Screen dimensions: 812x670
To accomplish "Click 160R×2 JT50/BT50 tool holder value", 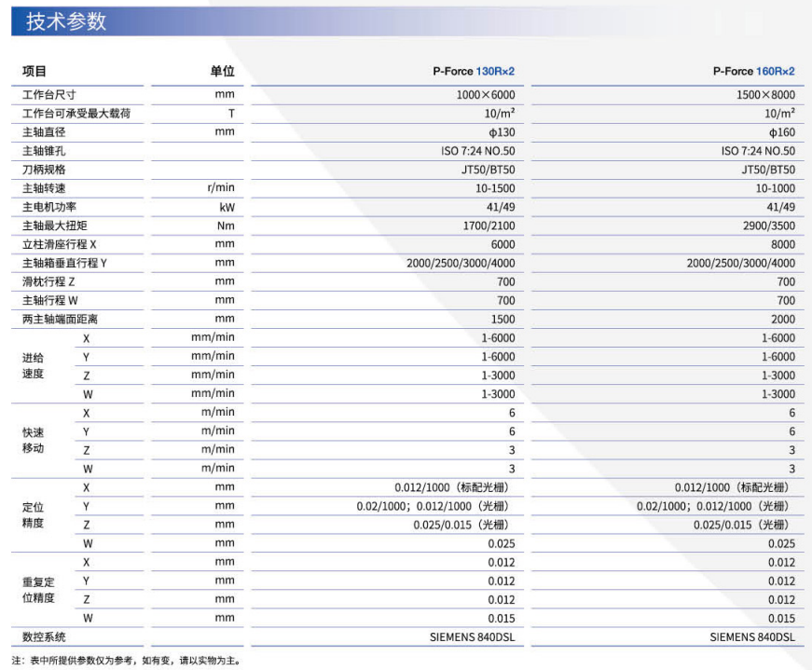I will coord(768,170).
